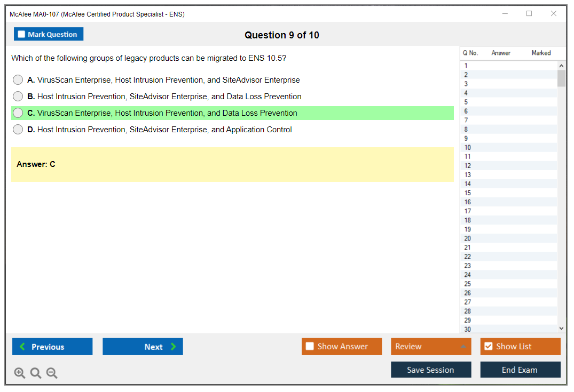Click the green left arrow on Previous
Image resolution: width=574 pixels, height=392 pixels.
point(22,347)
